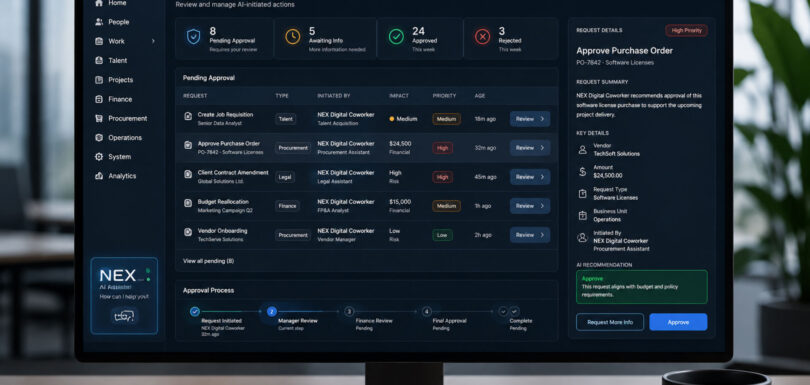Click the Operations icon in sidebar
Image resolution: width=810 pixels, height=385 pixels.
[99, 137]
